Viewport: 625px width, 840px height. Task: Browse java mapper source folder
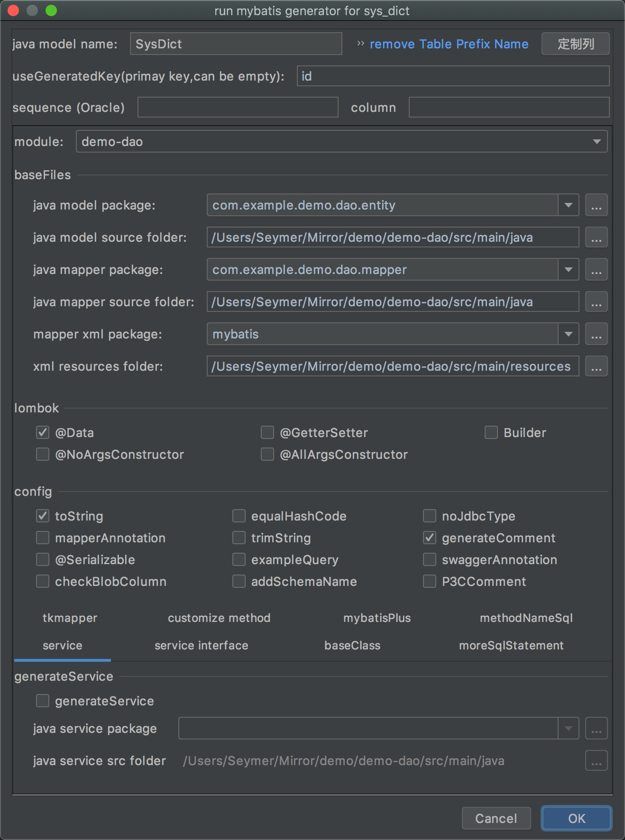pyautogui.click(x=596, y=302)
